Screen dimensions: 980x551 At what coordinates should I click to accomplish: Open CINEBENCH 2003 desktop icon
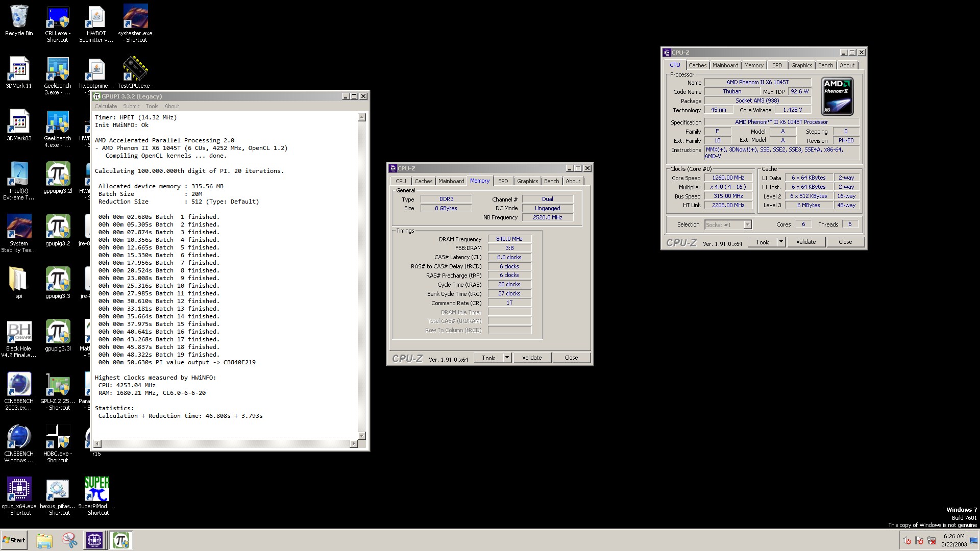coord(19,391)
